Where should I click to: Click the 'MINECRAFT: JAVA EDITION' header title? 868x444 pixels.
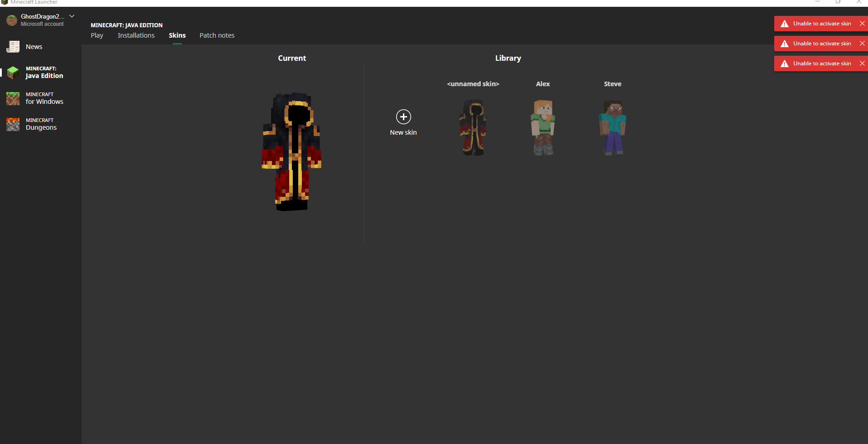click(126, 25)
